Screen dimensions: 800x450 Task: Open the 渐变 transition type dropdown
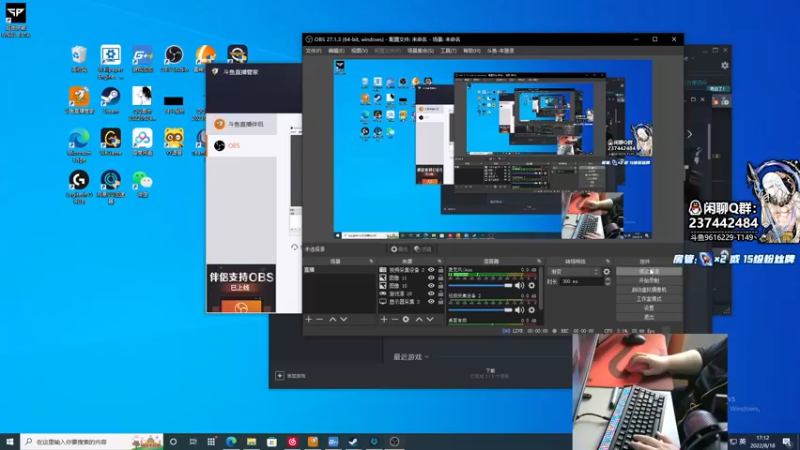pyautogui.click(x=574, y=272)
